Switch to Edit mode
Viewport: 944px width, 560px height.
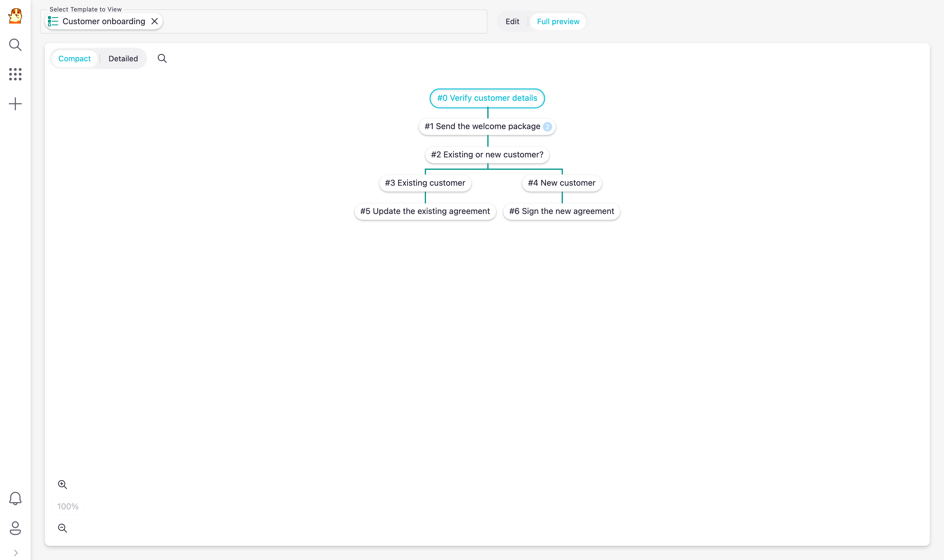pyautogui.click(x=512, y=22)
